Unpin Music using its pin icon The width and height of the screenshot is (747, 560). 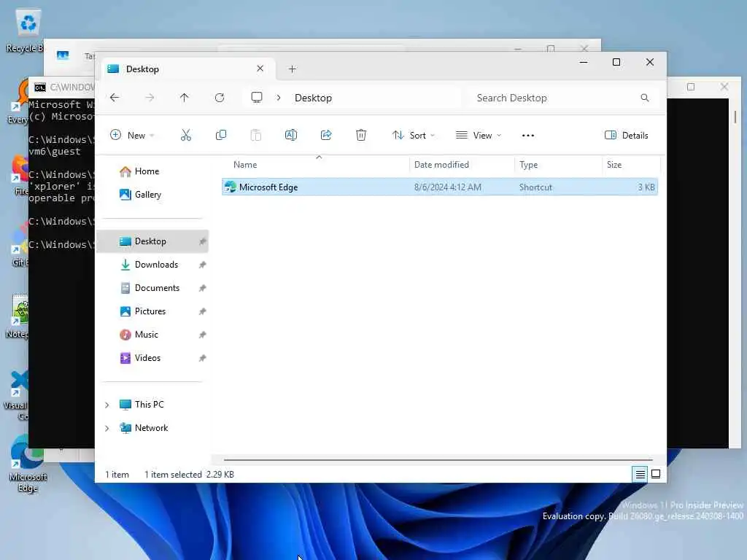(x=203, y=335)
